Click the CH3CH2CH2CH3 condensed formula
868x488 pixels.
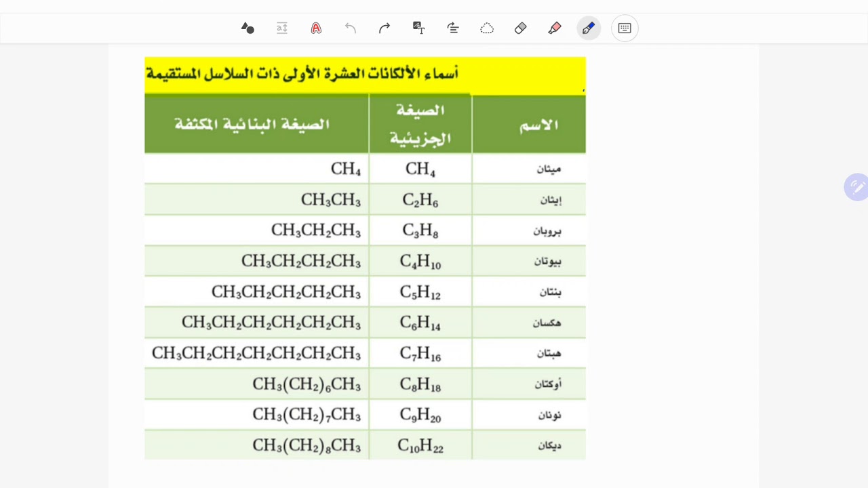[x=301, y=262]
